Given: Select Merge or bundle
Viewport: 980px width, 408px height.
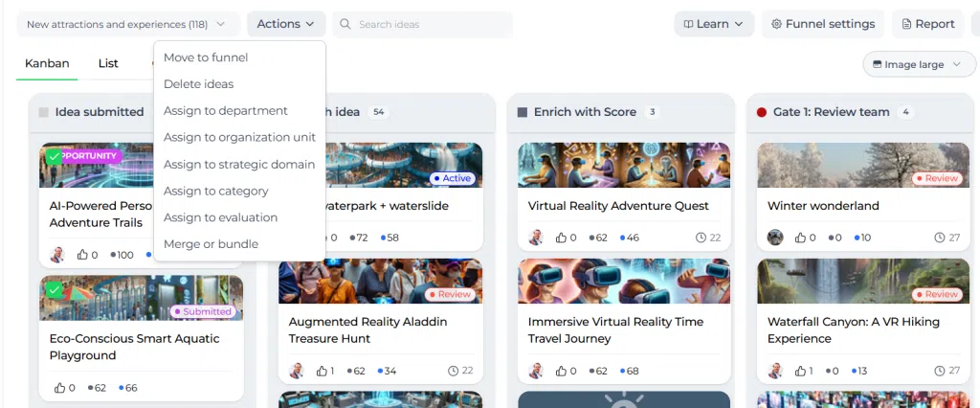Looking at the screenshot, I should click(x=211, y=244).
